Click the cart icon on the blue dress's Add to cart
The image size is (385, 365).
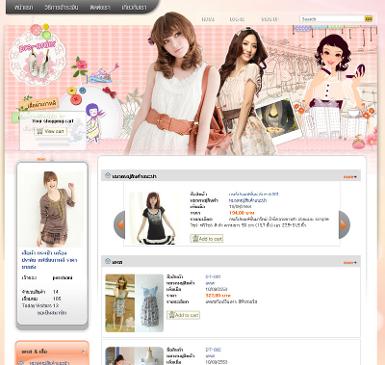click(x=171, y=315)
